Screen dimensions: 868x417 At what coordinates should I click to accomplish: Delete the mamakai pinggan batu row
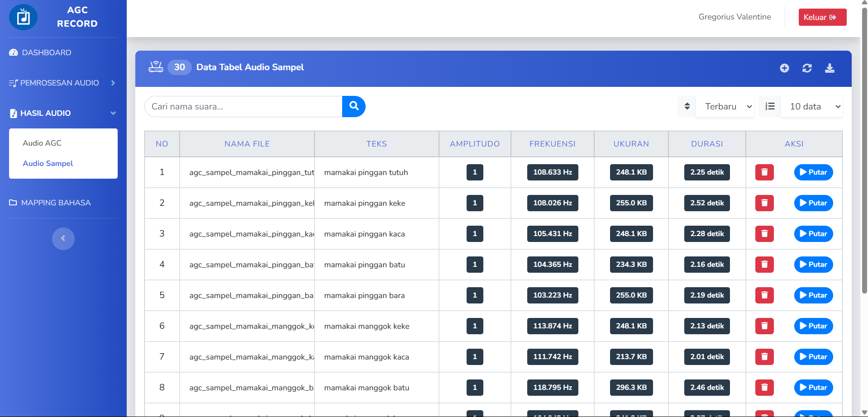pos(764,265)
